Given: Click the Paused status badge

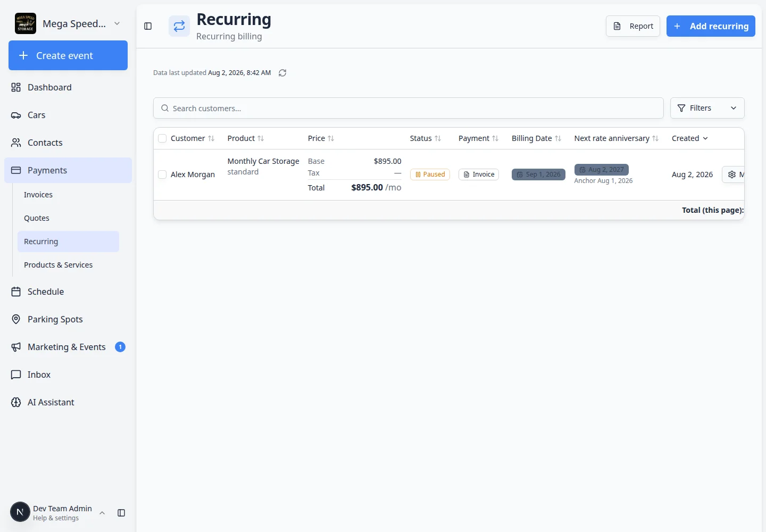Looking at the screenshot, I should 430,174.
